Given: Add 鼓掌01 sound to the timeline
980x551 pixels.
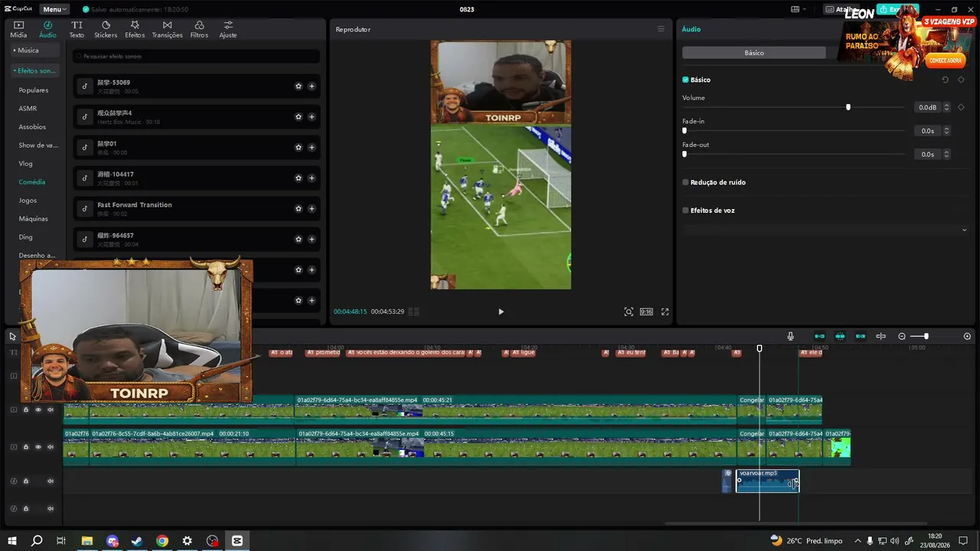Looking at the screenshot, I should (312, 148).
